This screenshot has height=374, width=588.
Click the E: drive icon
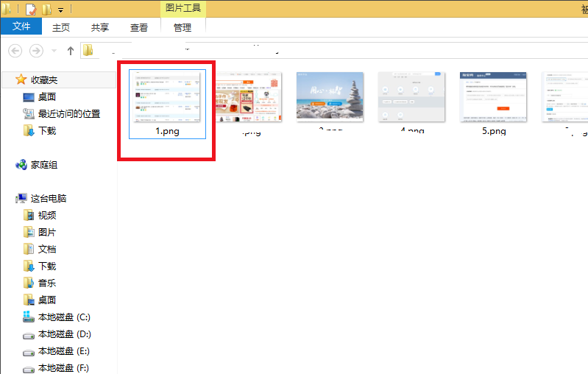(x=29, y=352)
